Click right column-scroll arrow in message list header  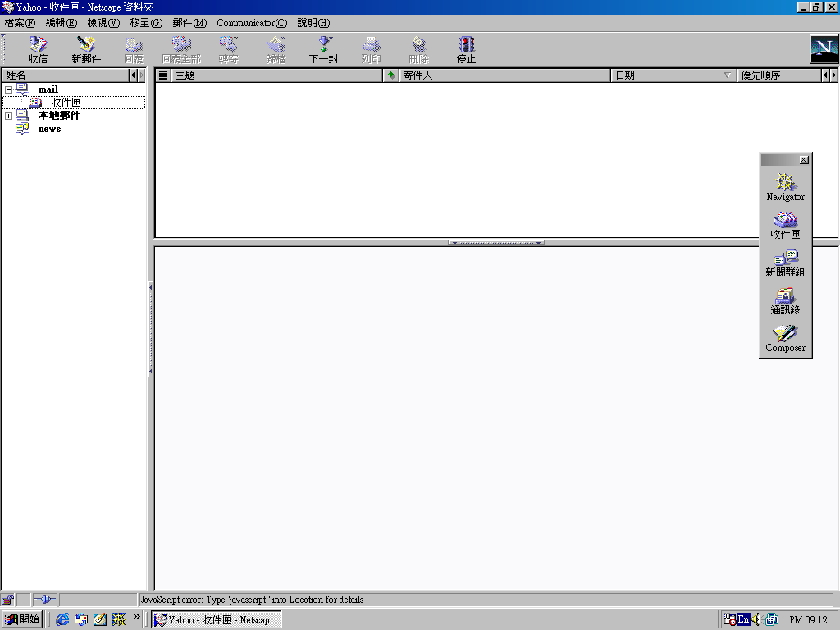[x=833, y=75]
